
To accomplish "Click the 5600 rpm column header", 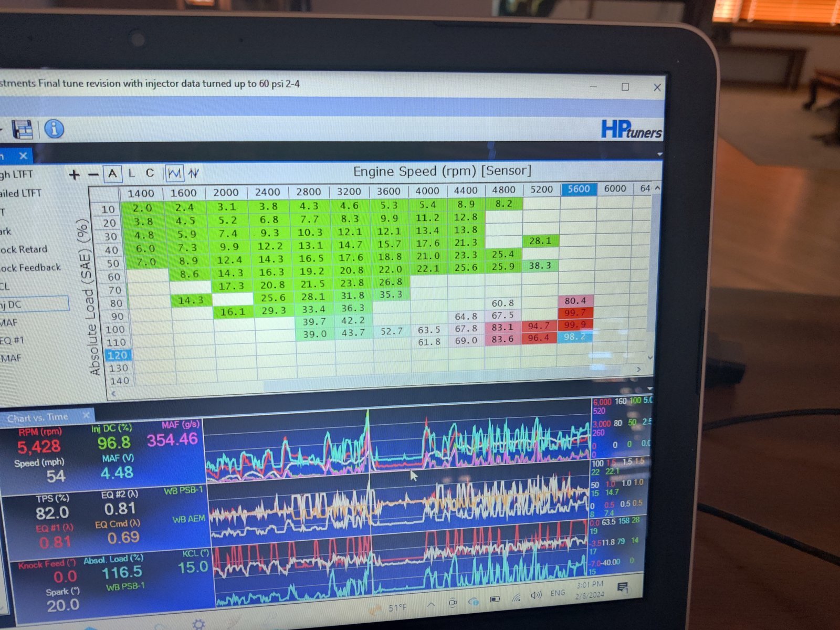I will tap(579, 189).
